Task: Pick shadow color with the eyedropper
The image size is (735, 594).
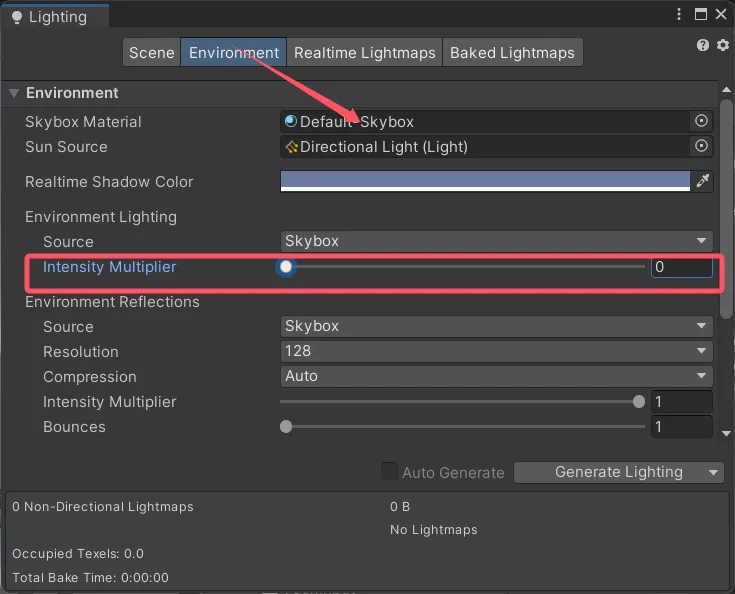Action: (703, 181)
